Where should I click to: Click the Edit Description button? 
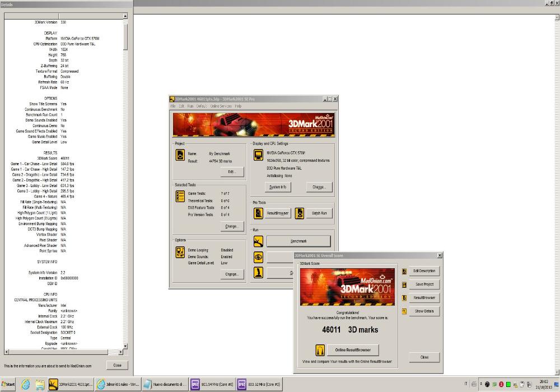[424, 271]
